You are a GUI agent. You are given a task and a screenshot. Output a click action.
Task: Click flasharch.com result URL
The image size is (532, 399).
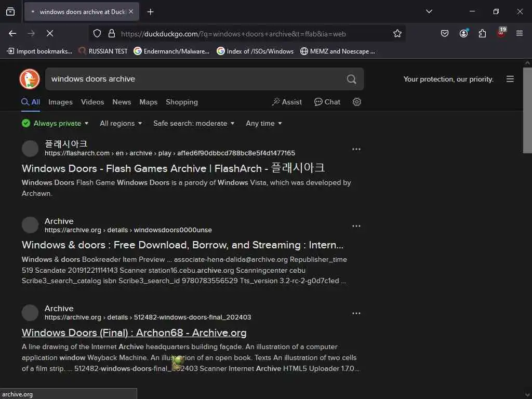tap(170, 153)
